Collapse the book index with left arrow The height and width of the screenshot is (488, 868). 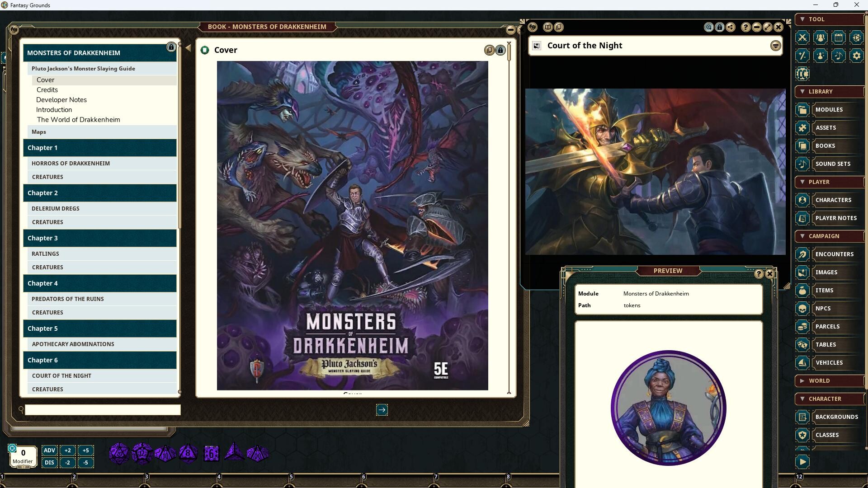[x=188, y=47]
